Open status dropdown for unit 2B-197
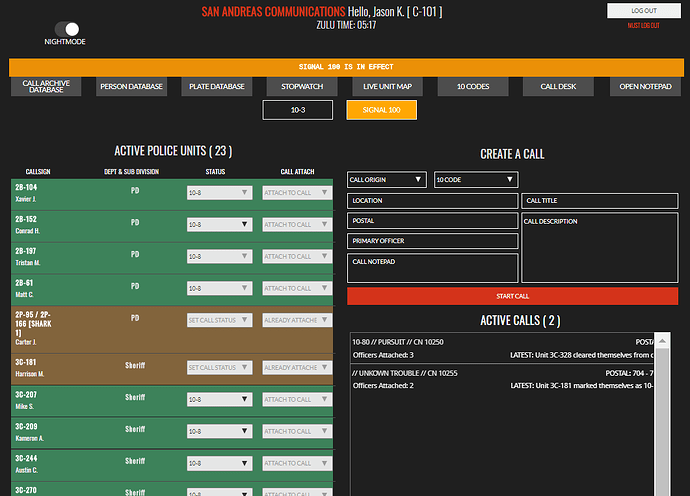The image size is (690, 496). (x=220, y=257)
